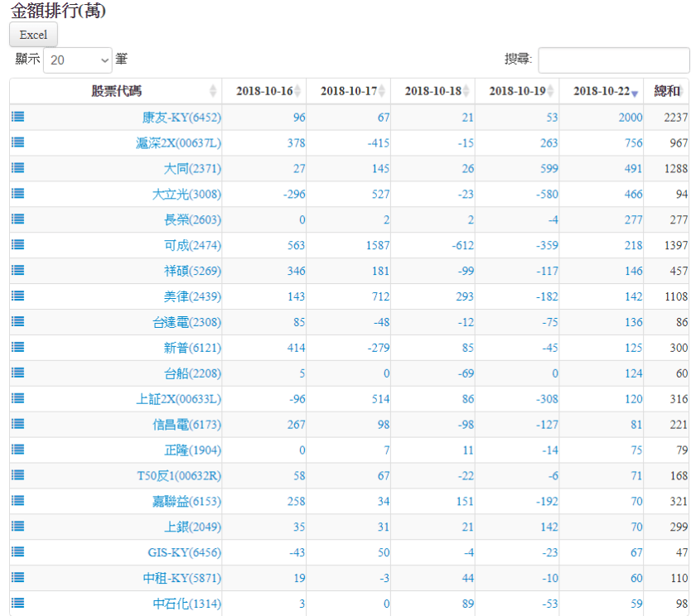The width and height of the screenshot is (696, 616).
Task: Sort by the 2018-10-16 column header
Action: (263, 91)
